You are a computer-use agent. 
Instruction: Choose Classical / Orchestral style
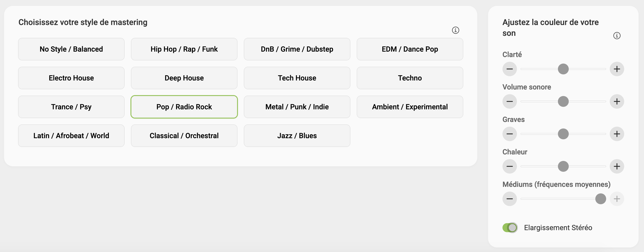(x=184, y=136)
